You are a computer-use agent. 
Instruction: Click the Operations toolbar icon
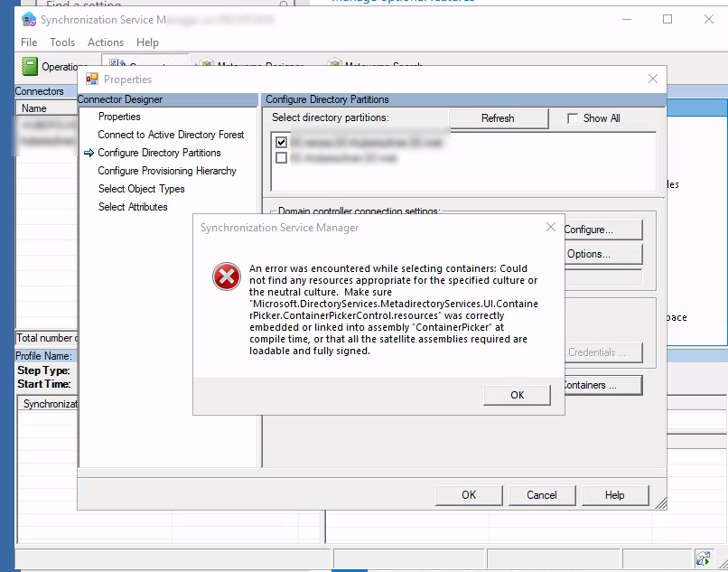click(30, 67)
